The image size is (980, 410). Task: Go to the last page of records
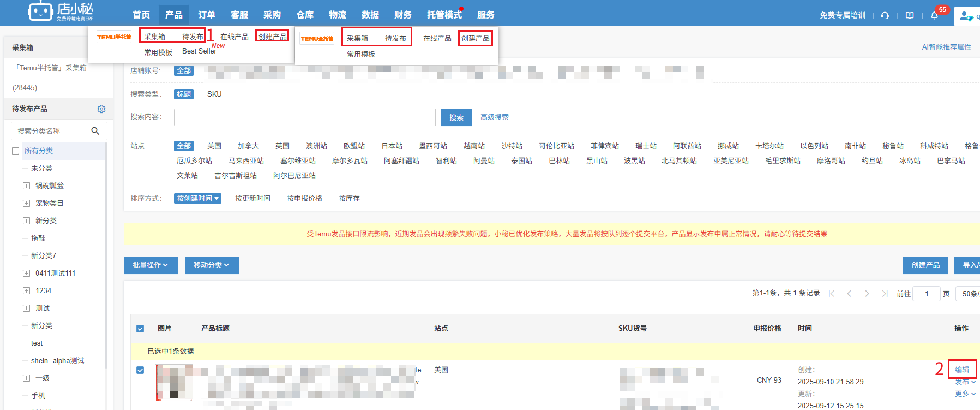[x=885, y=293]
